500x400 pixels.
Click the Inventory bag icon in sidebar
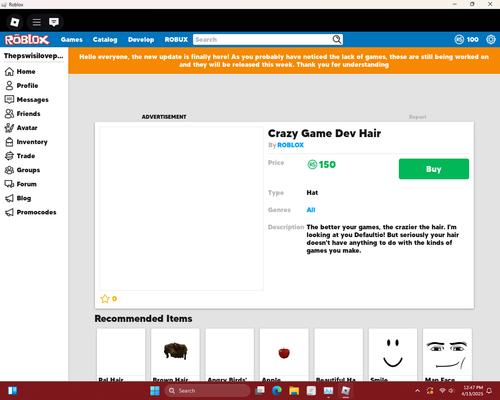[x=9, y=142]
